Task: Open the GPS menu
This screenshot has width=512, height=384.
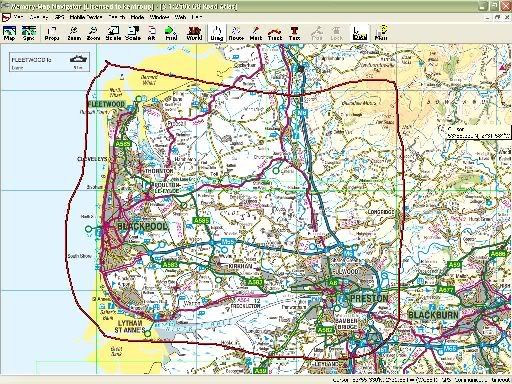Action: pos(59,17)
